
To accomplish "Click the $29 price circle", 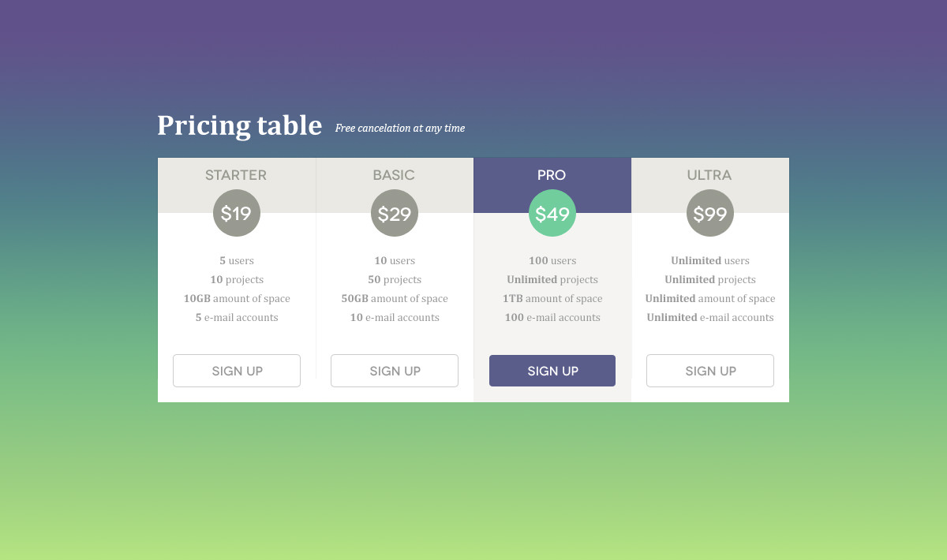I will click(395, 213).
